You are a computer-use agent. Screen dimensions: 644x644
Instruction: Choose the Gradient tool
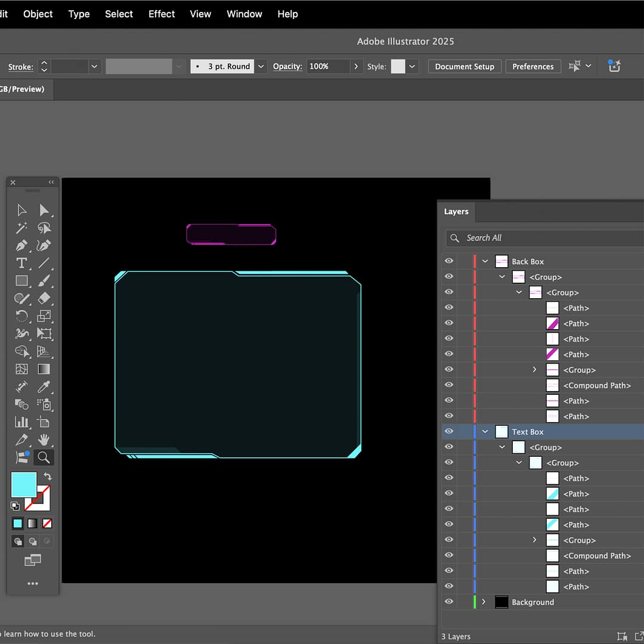(44, 369)
